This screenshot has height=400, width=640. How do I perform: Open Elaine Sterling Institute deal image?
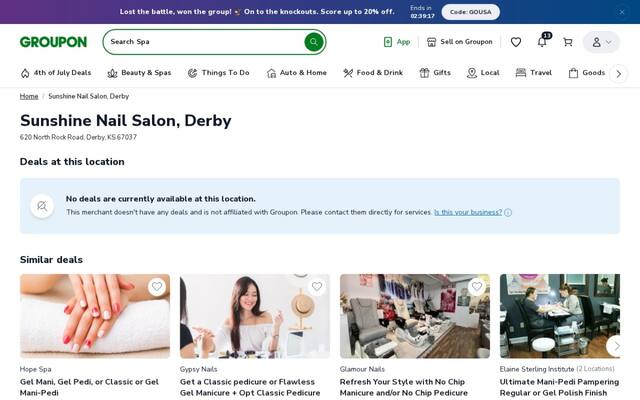point(560,316)
